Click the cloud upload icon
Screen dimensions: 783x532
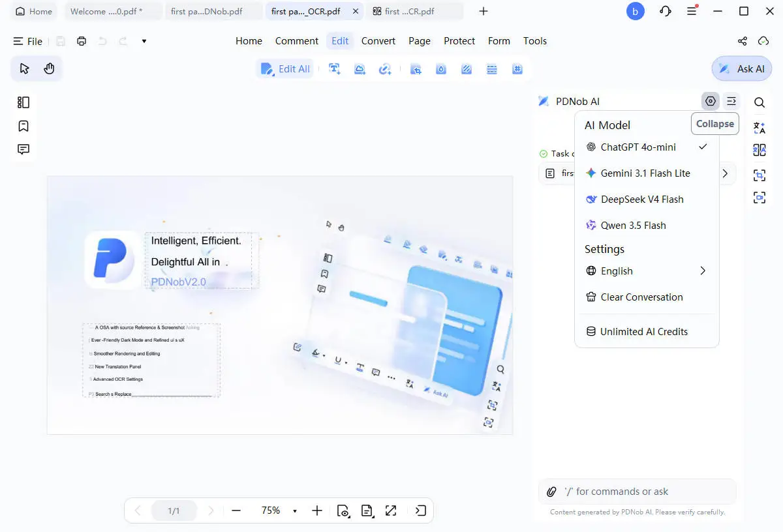coord(763,41)
